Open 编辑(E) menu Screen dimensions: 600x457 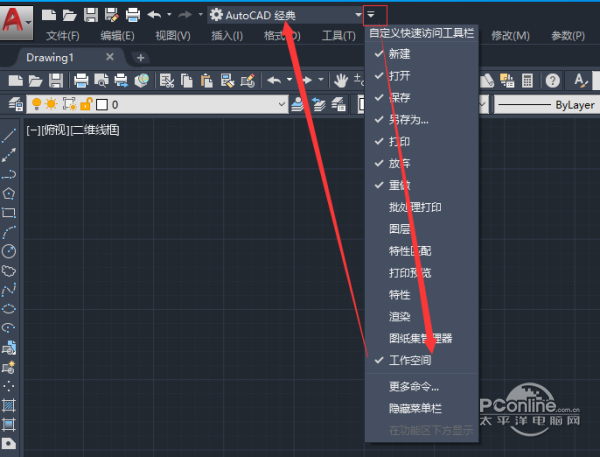point(117,36)
